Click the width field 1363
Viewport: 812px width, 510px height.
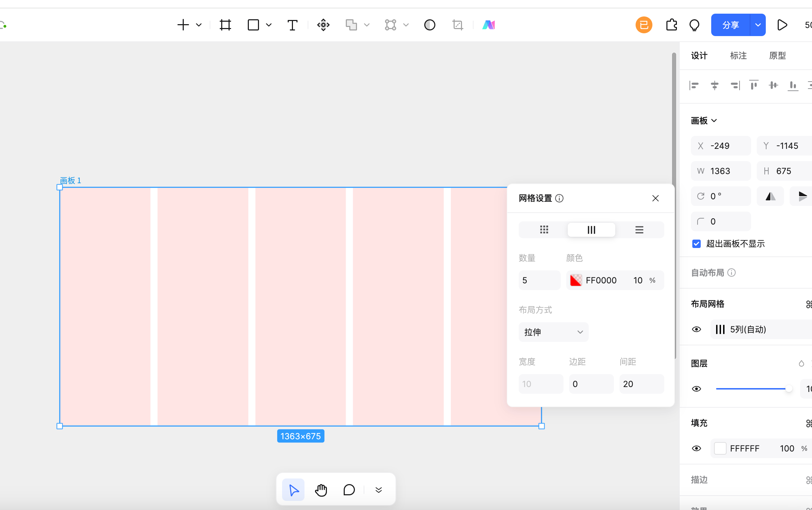point(721,171)
